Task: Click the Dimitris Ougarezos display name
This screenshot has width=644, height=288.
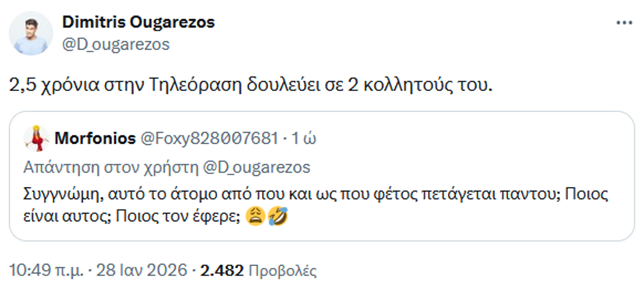Action: point(137,22)
